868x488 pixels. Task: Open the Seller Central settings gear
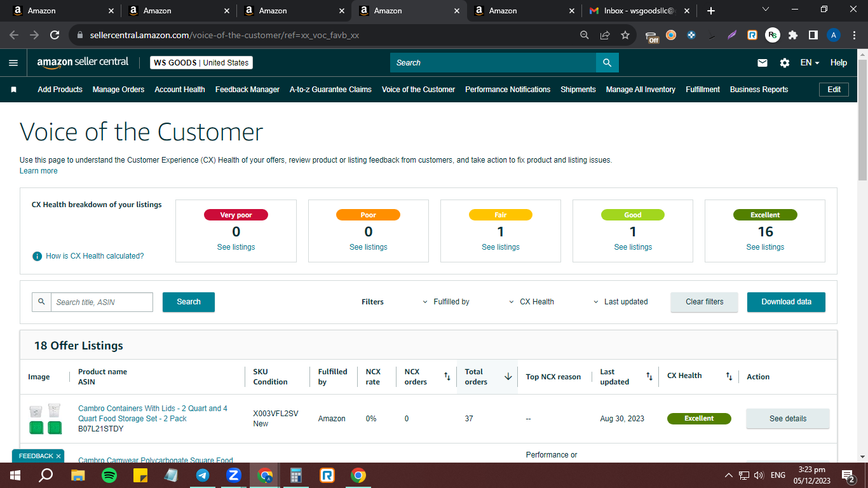pos(785,63)
